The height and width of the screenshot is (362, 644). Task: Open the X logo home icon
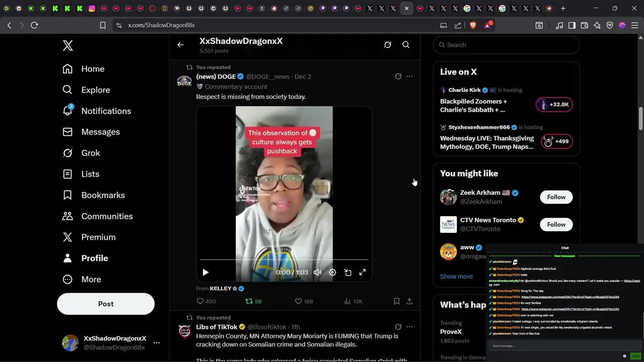point(68,46)
